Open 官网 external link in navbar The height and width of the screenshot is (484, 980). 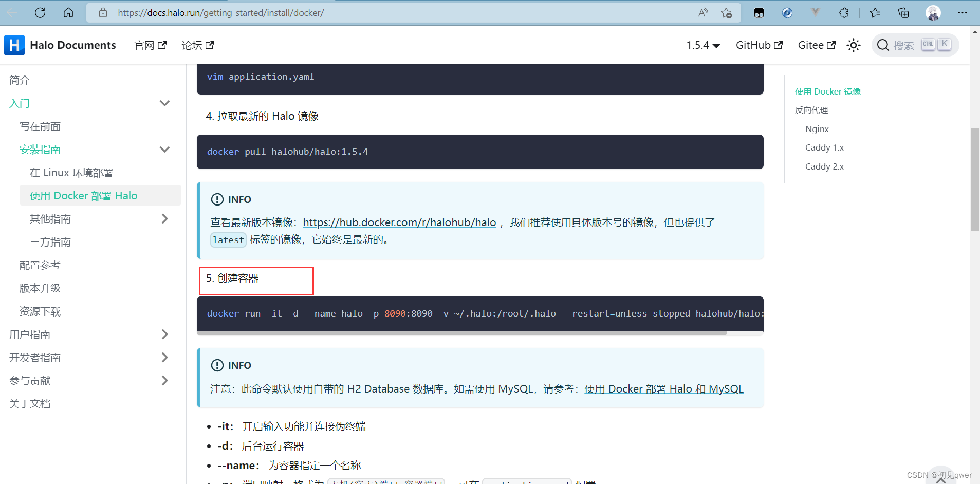click(150, 45)
